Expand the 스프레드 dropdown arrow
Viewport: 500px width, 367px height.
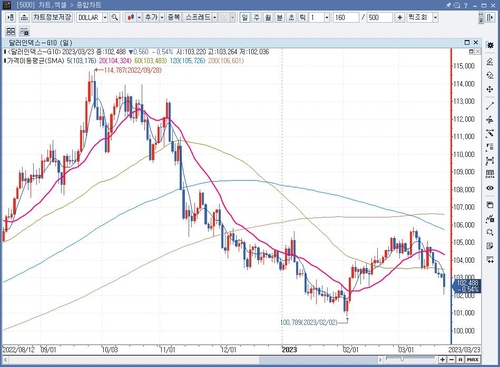[x=215, y=17]
